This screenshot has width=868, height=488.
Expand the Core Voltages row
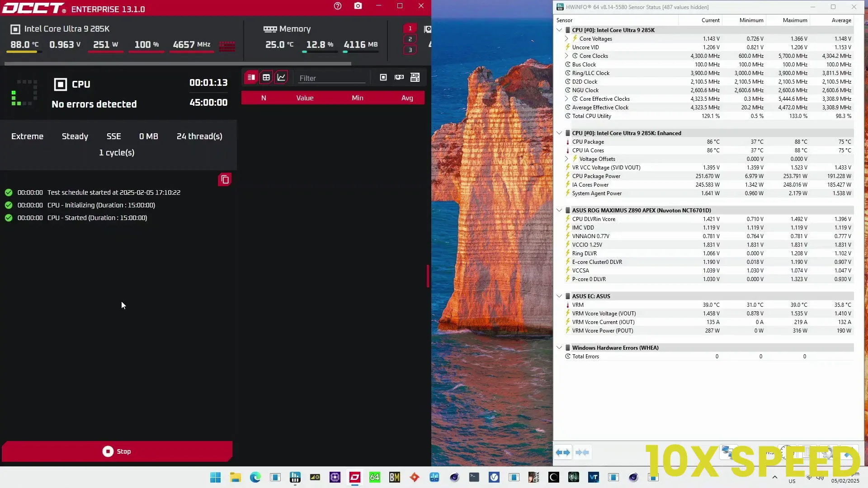pos(566,39)
